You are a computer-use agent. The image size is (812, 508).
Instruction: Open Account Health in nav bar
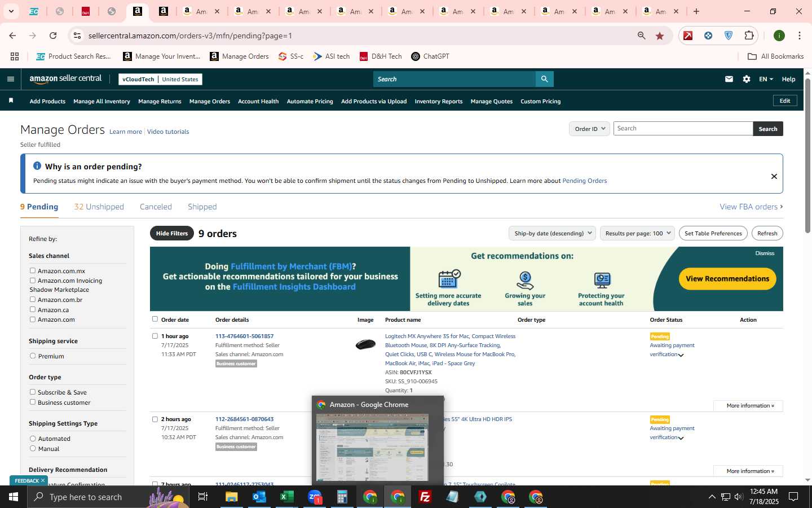tap(258, 102)
